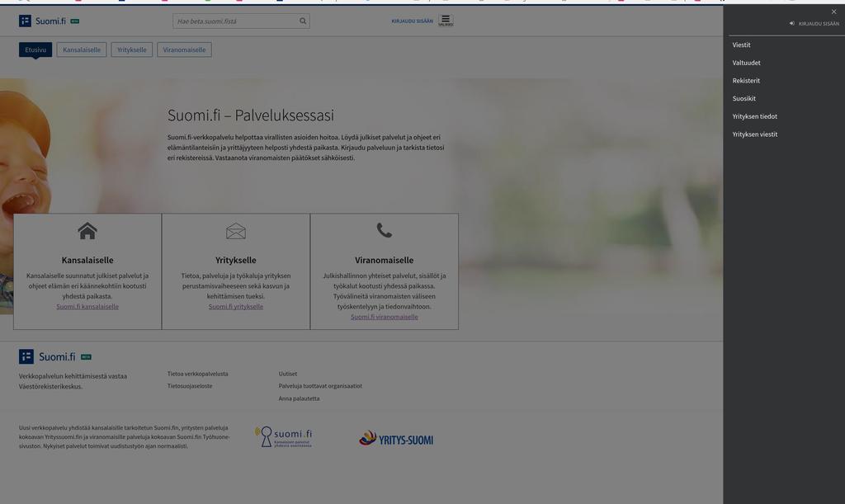
Task: Click the Kansalaiselle card heading
Action: click(87, 260)
